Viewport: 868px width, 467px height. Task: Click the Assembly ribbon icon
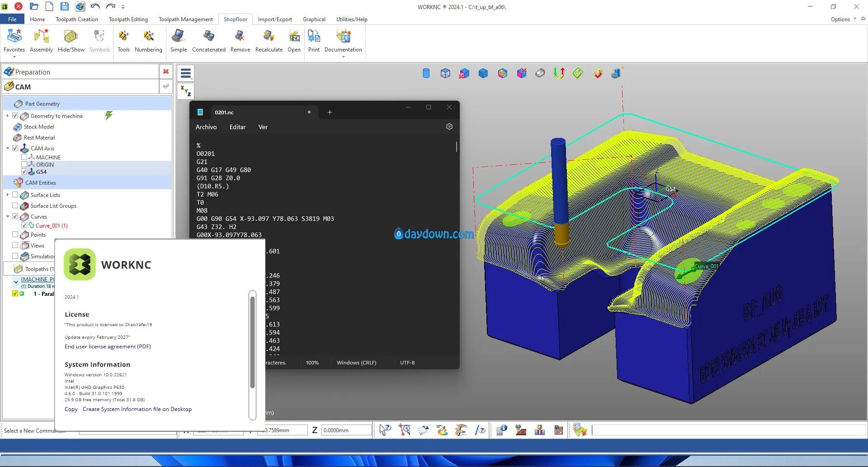tap(41, 41)
